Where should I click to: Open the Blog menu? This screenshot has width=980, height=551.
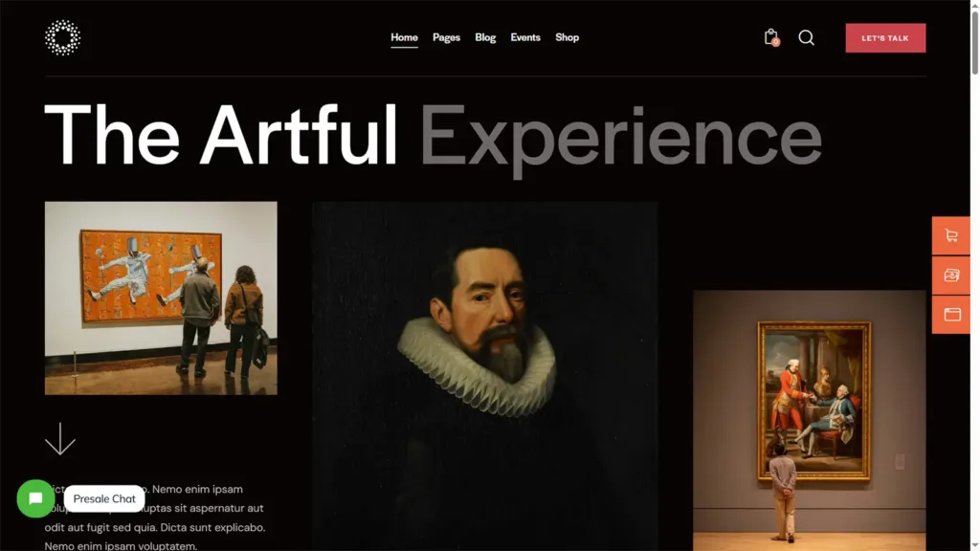[x=485, y=37]
